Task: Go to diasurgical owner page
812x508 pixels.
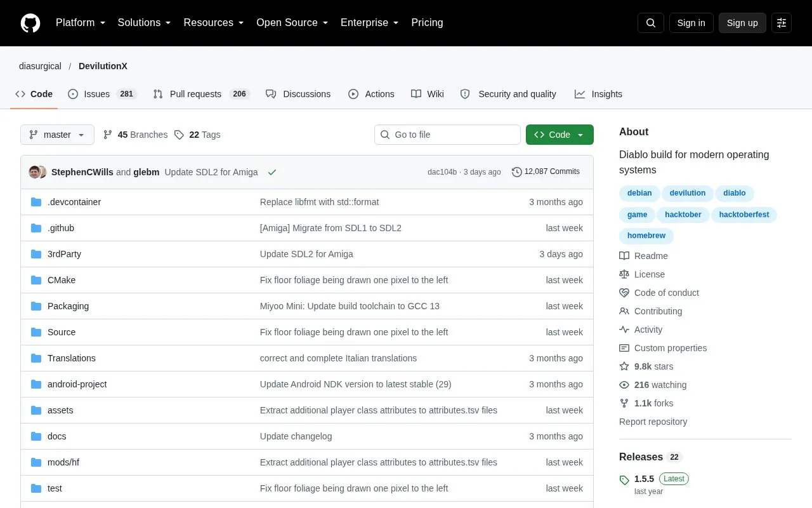Action: tap(40, 66)
